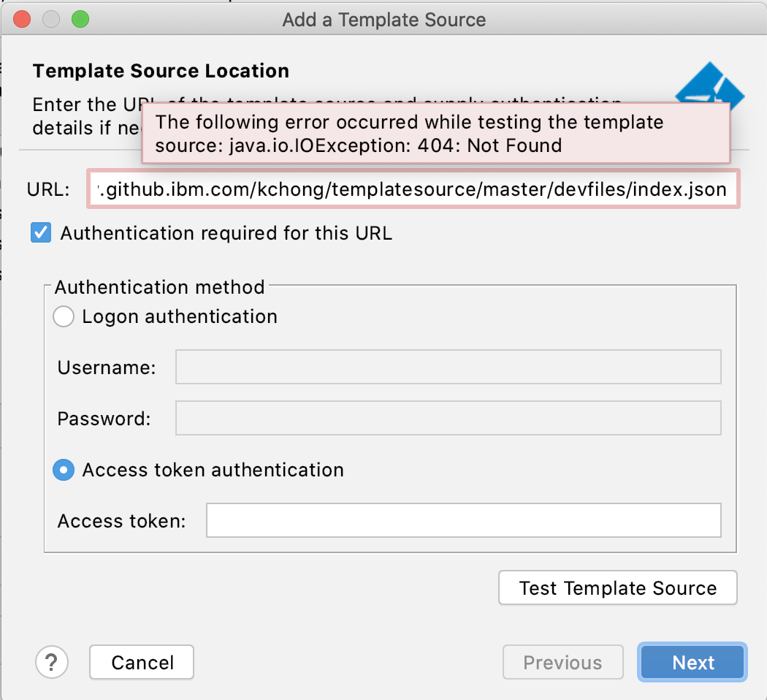
Task: Click the Access token entry field
Action: point(465,520)
